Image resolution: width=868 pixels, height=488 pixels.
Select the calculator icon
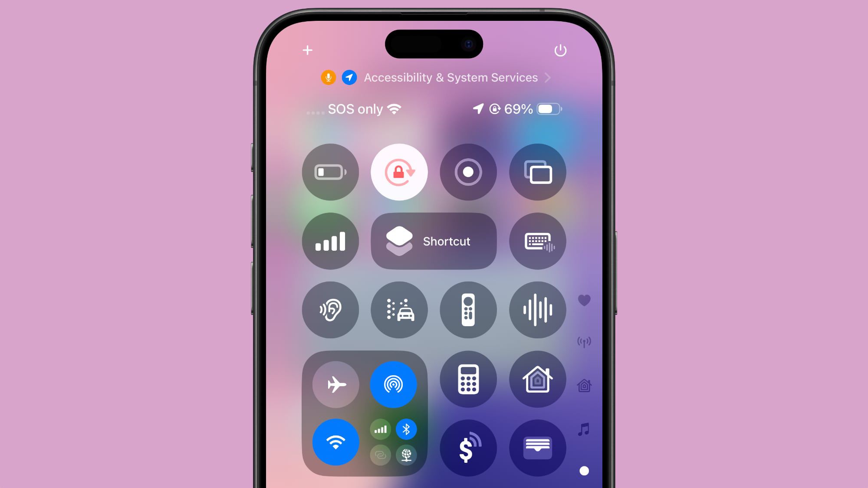pyautogui.click(x=468, y=380)
